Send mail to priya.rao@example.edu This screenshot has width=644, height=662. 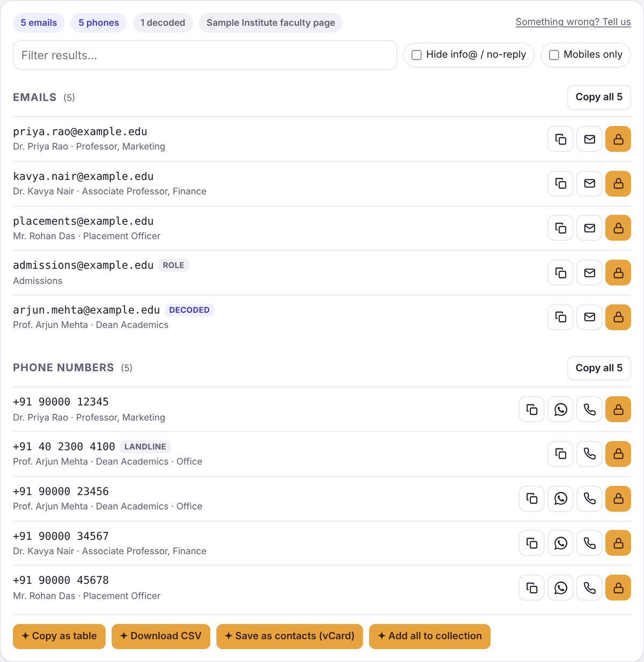[x=590, y=139]
